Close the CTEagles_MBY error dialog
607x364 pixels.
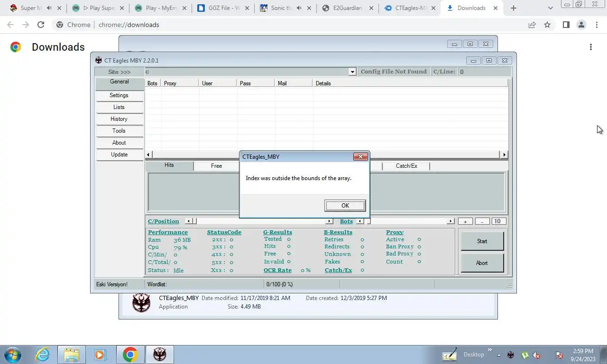coord(360,156)
